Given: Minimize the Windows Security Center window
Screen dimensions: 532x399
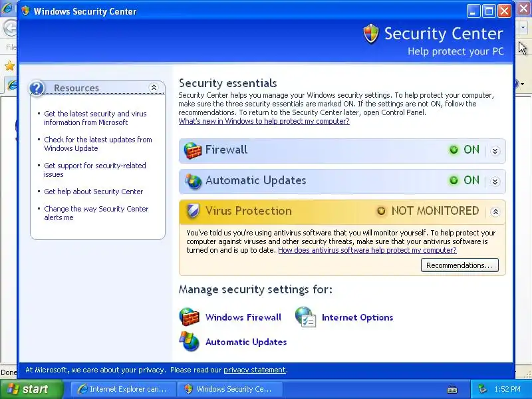Looking at the screenshot, I should click(x=473, y=11).
